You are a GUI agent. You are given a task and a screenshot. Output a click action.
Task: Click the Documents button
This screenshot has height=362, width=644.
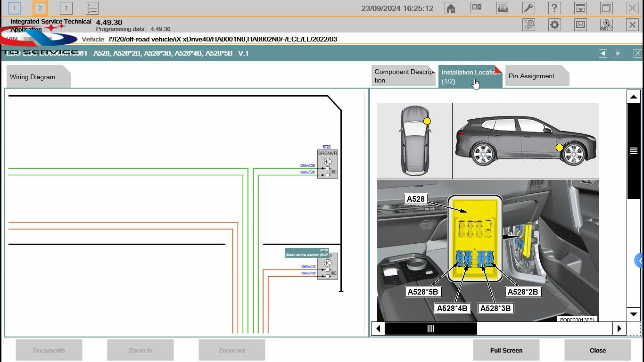pos(49,350)
